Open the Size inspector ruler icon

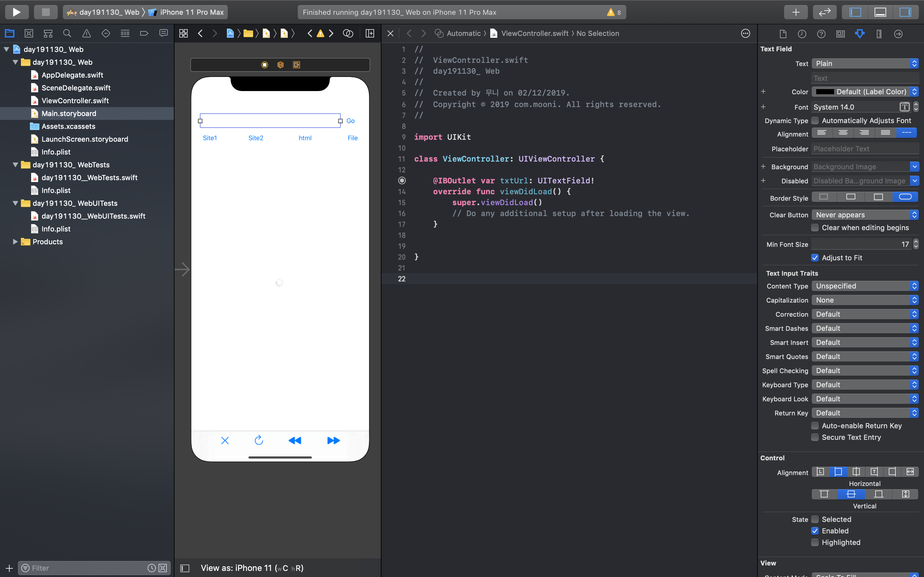click(x=879, y=34)
